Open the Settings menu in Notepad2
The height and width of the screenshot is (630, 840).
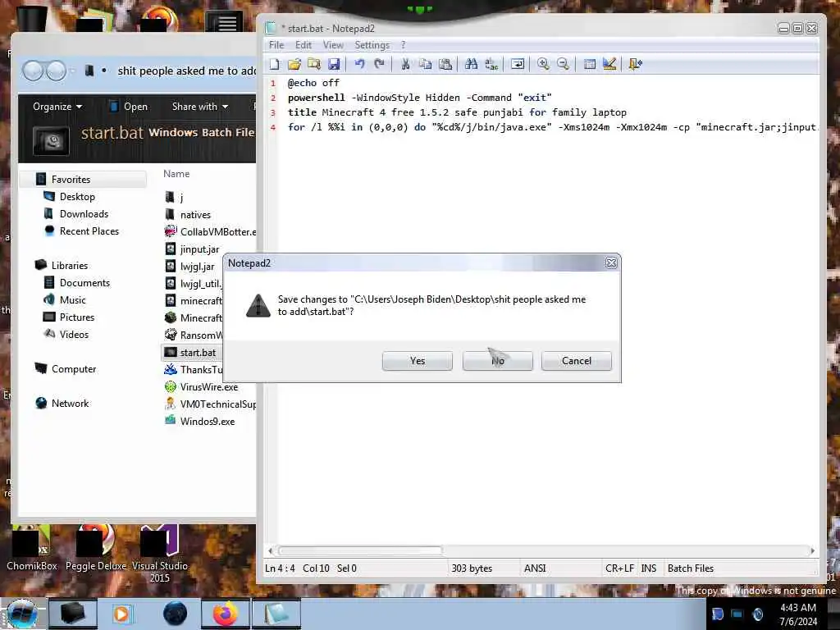[x=372, y=45]
